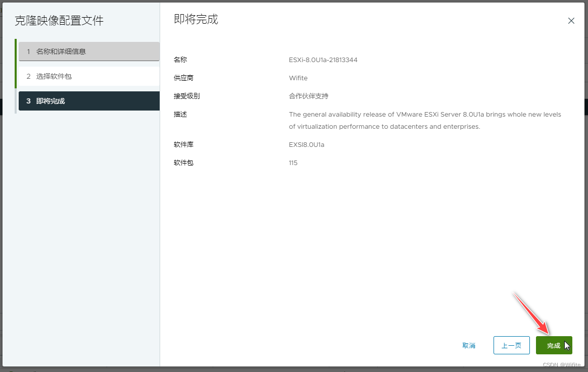Select step 3 即将完成
Image resolution: width=588 pixels, height=372 pixels.
pos(89,101)
